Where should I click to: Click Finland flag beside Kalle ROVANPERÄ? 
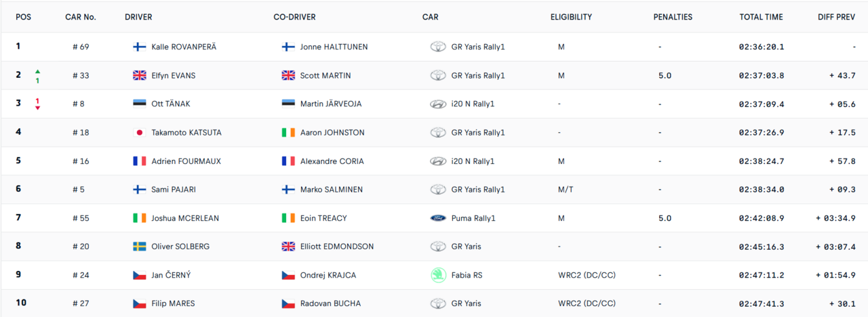pos(140,47)
